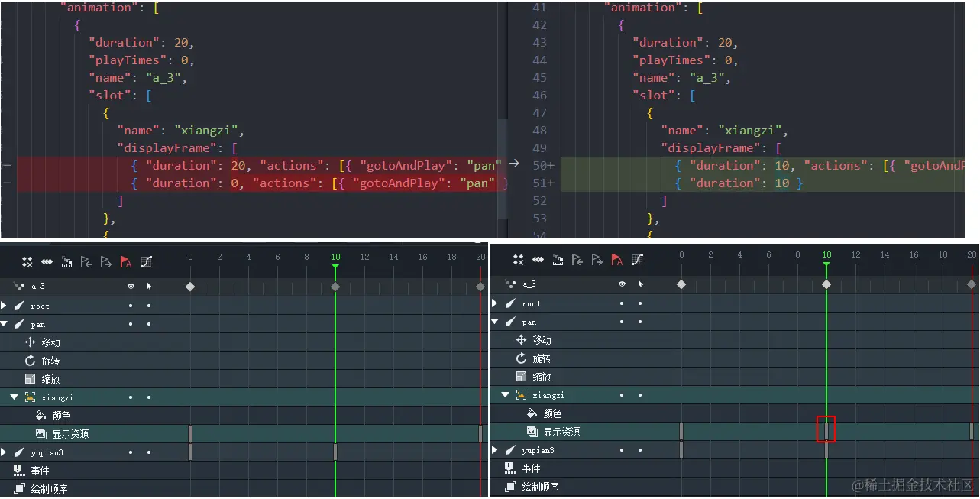Select 显示资源 keyframe at frame 0 in left timeline
Image resolution: width=980 pixels, height=499 pixels.
pyautogui.click(x=190, y=433)
